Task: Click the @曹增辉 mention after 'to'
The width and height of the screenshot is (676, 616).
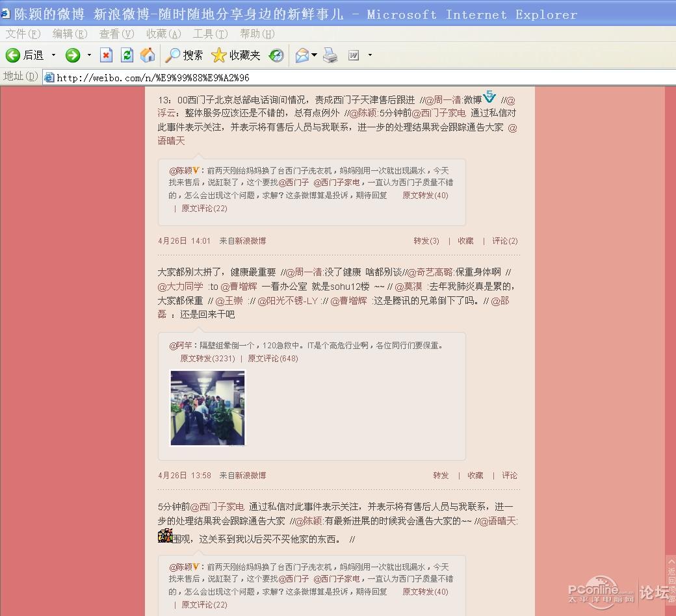Action: (239, 287)
